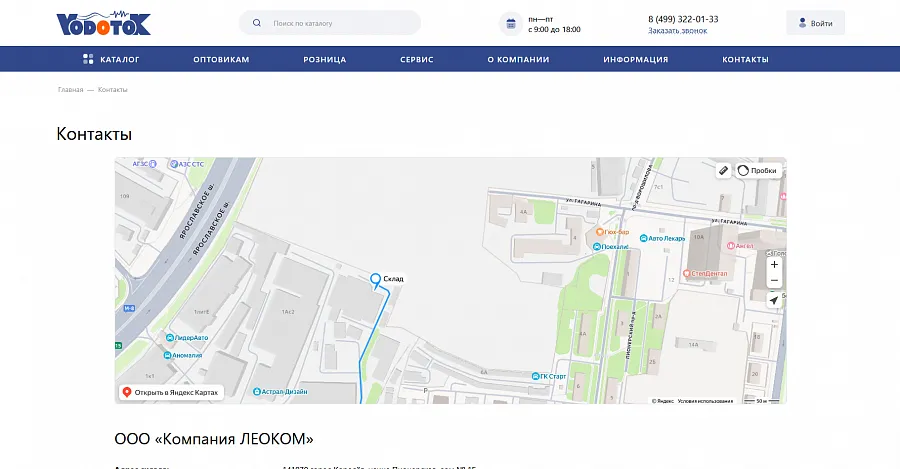Zoom in the map with plus button

pyautogui.click(x=774, y=265)
